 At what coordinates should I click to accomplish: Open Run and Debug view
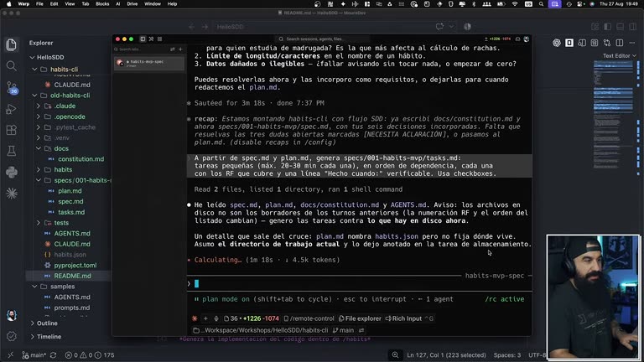pyautogui.click(x=12, y=109)
